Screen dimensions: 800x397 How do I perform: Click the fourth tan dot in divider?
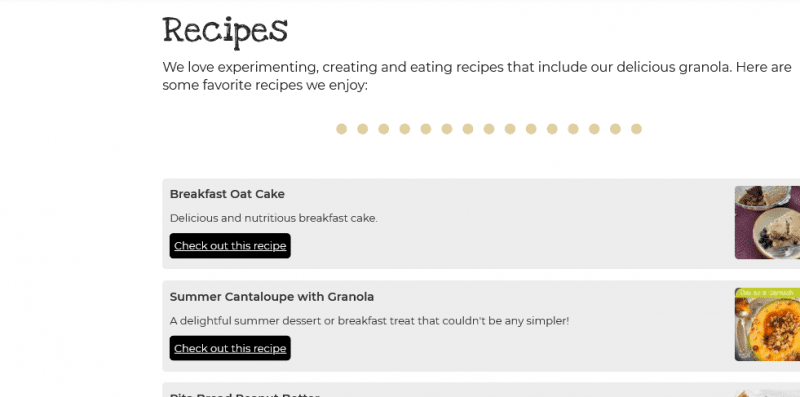coord(405,129)
